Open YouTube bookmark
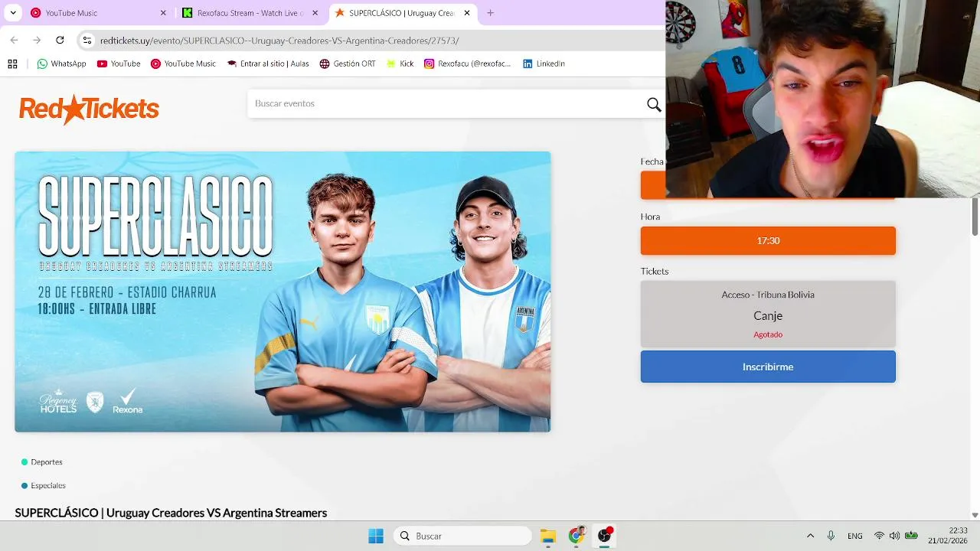The height and width of the screenshot is (551, 980). pos(119,64)
